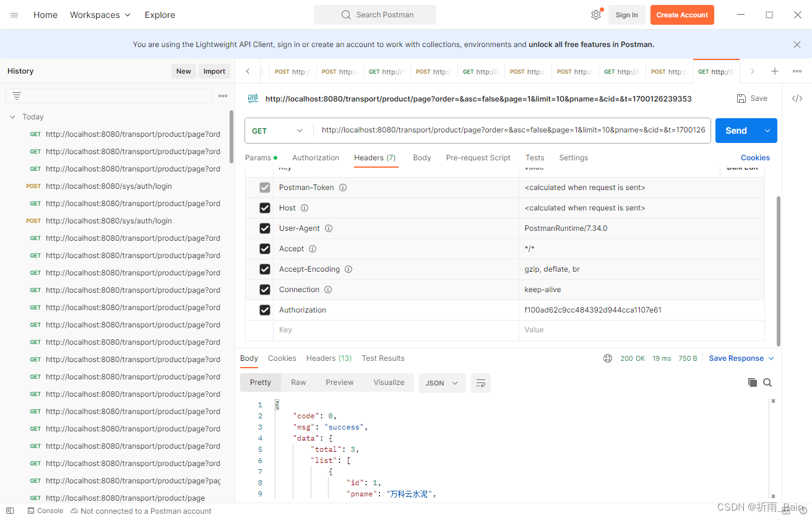The image size is (812, 518).
Task: Click the HTTP request type icon
Action: point(253,98)
